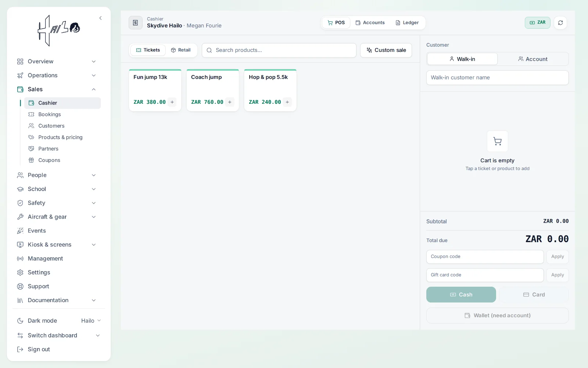The height and width of the screenshot is (368, 588).
Task: Select Cashier in the sidebar
Action: click(62, 103)
